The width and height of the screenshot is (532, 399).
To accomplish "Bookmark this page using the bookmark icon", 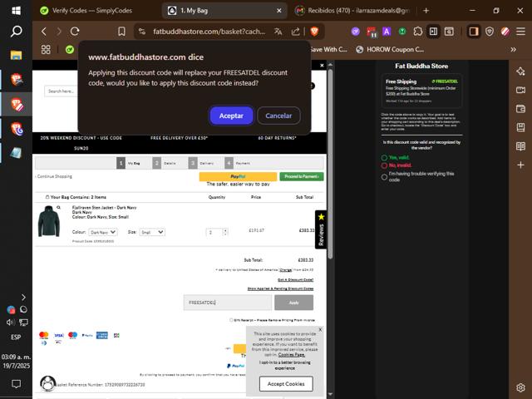I will 121,32.
